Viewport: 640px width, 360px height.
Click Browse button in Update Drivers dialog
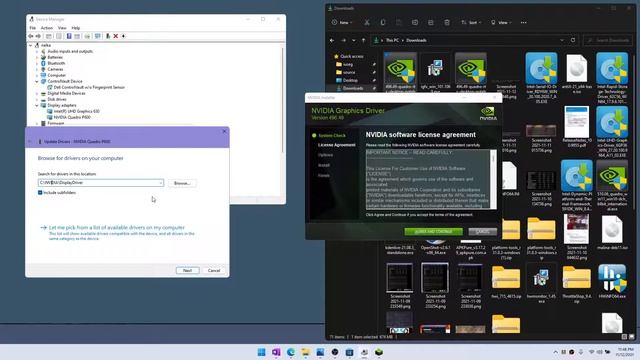[182, 183]
